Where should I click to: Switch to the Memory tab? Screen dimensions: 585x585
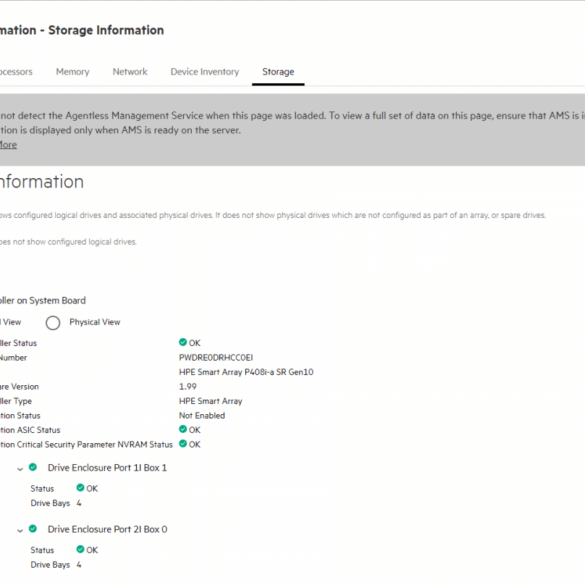[73, 72]
